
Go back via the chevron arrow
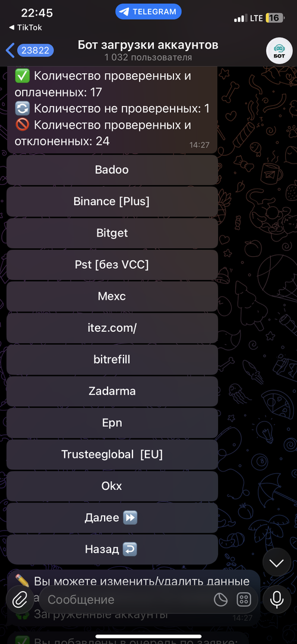(x=10, y=51)
